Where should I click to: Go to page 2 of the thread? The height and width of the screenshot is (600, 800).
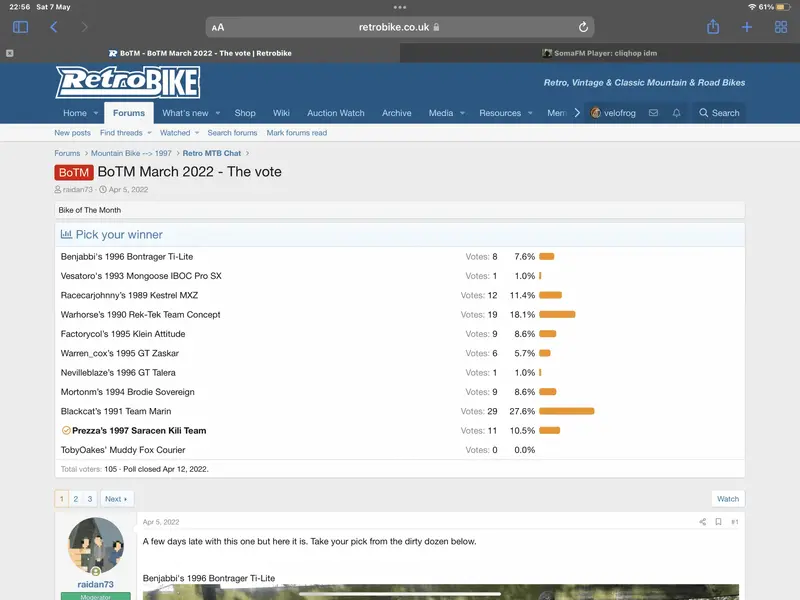[76, 498]
